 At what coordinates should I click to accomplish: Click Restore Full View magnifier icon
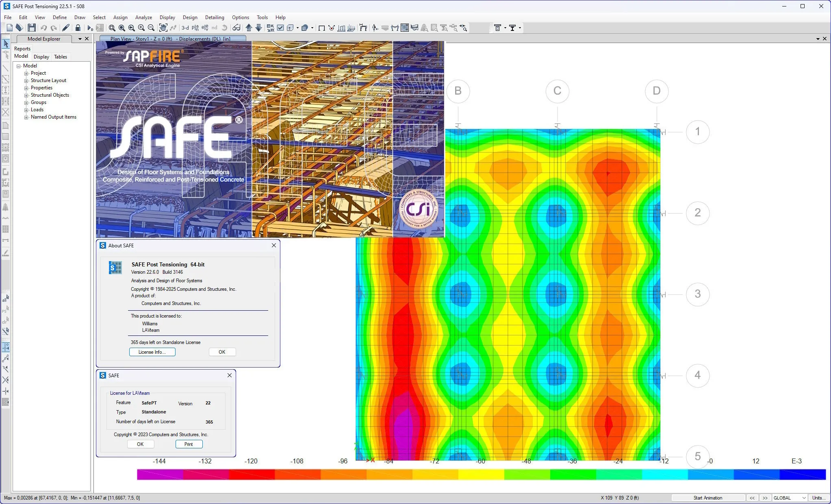[122, 28]
